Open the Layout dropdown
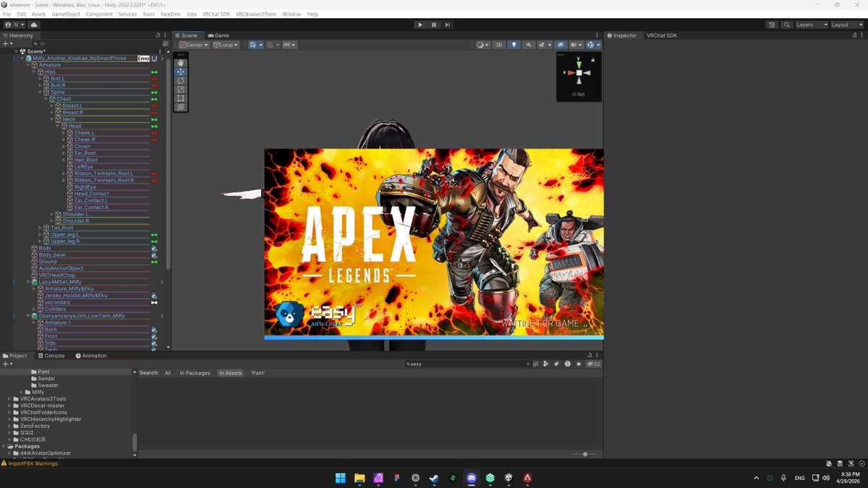Viewport: 868px width, 488px height. click(x=846, y=25)
